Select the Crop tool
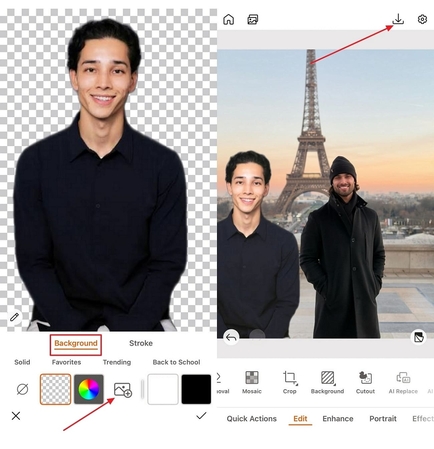Image resolution: width=434 pixels, height=449 pixels. point(290,382)
